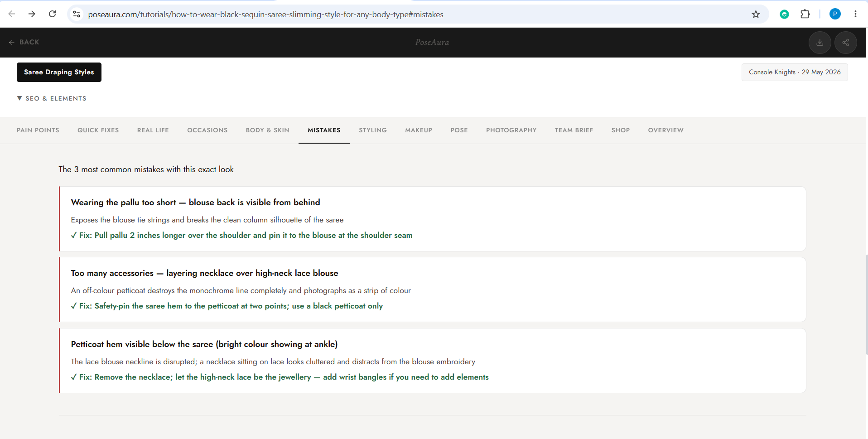Click the Console Knights · 29 May 2026 badge
Screen dimensions: 868x439
pos(795,72)
